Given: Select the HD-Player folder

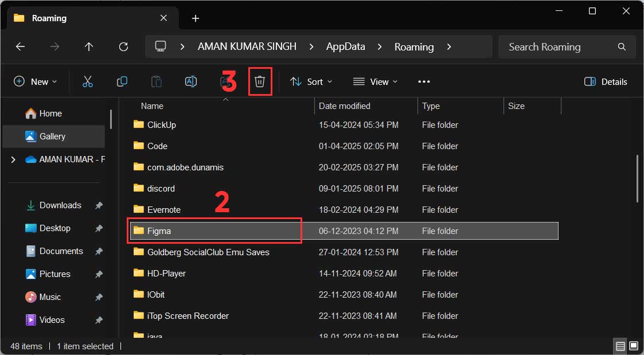Looking at the screenshot, I should pyautogui.click(x=344, y=273).
